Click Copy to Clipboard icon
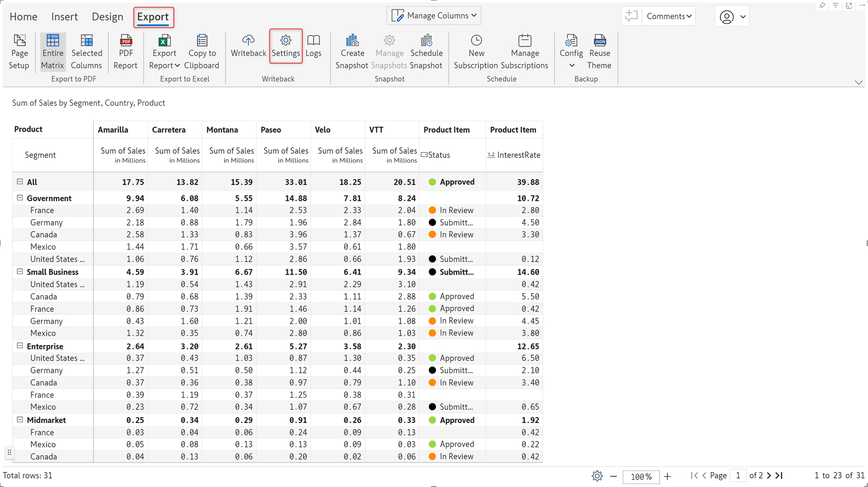Image resolution: width=868 pixels, height=487 pixels. pos(202,40)
